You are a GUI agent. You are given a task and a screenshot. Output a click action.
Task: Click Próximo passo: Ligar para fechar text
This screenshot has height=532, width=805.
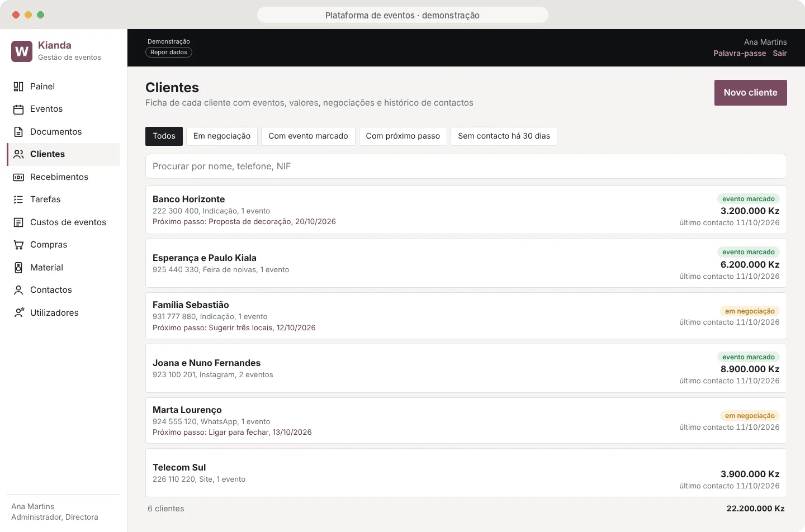pos(232,433)
